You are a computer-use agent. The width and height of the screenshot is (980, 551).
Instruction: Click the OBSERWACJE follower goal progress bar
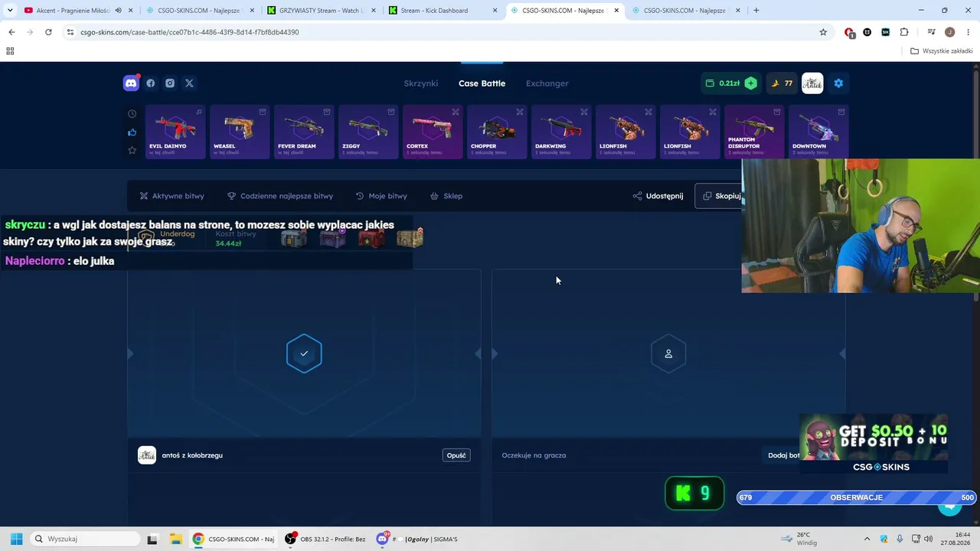click(x=856, y=497)
